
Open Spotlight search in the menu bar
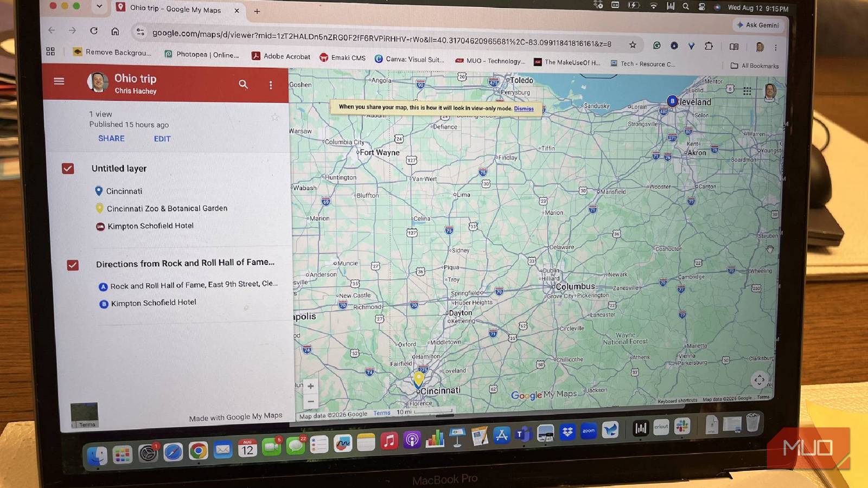click(x=686, y=7)
